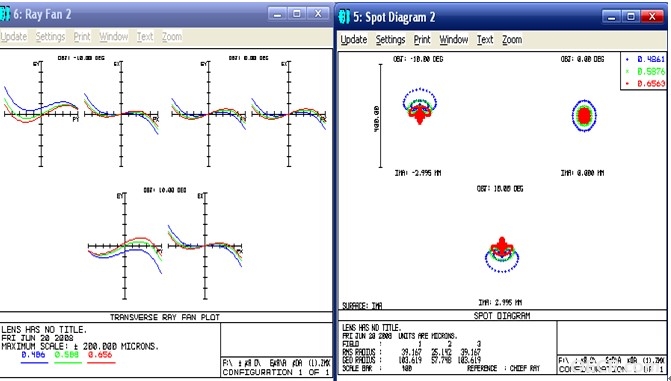Click IMA: 2.995 MM label

click(x=499, y=303)
